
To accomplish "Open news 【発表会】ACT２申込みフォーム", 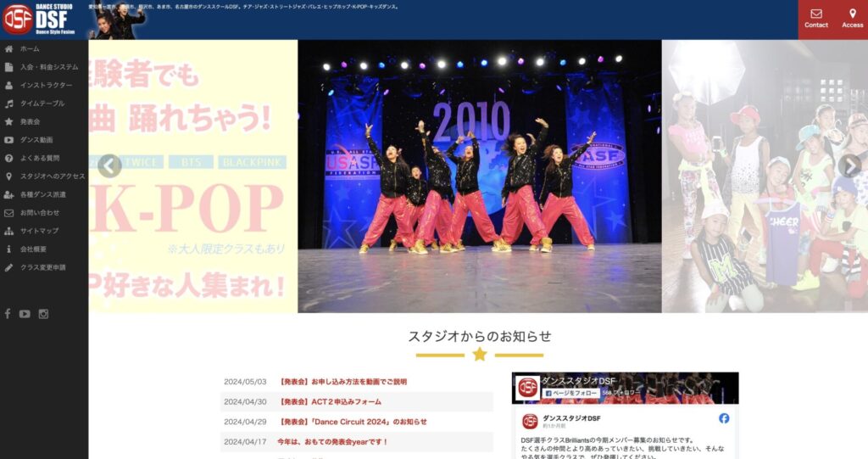I will (330, 402).
